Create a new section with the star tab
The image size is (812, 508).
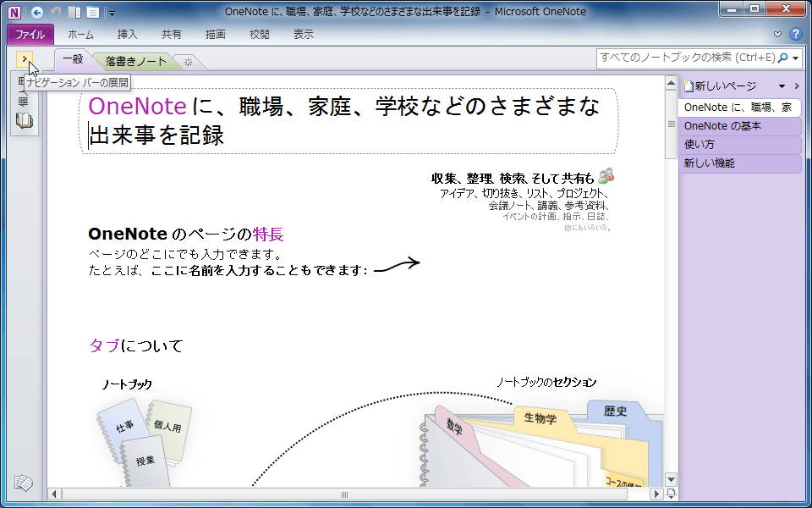tap(189, 62)
